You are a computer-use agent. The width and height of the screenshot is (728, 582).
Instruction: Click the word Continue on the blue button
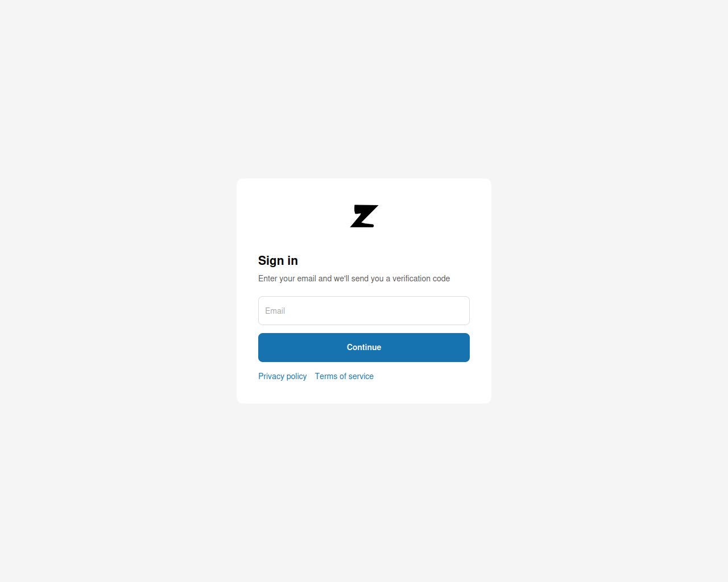click(x=364, y=347)
